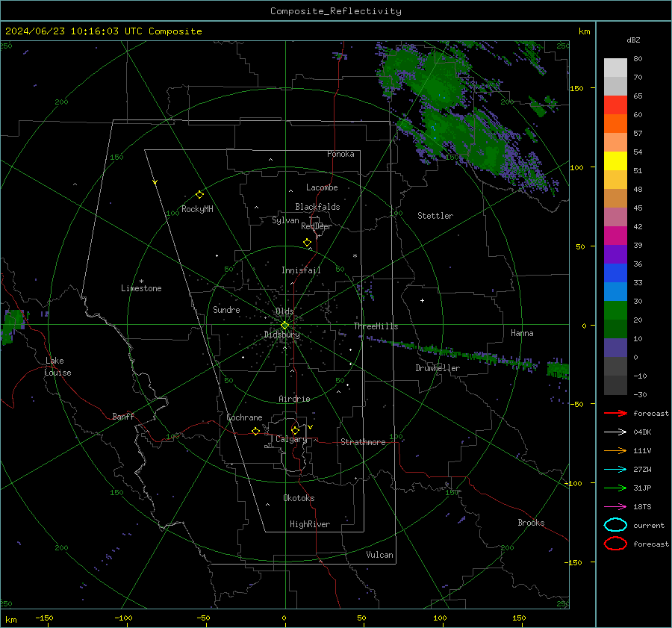
Task: Click the red forecast arrow in legend
Action: 615,413
